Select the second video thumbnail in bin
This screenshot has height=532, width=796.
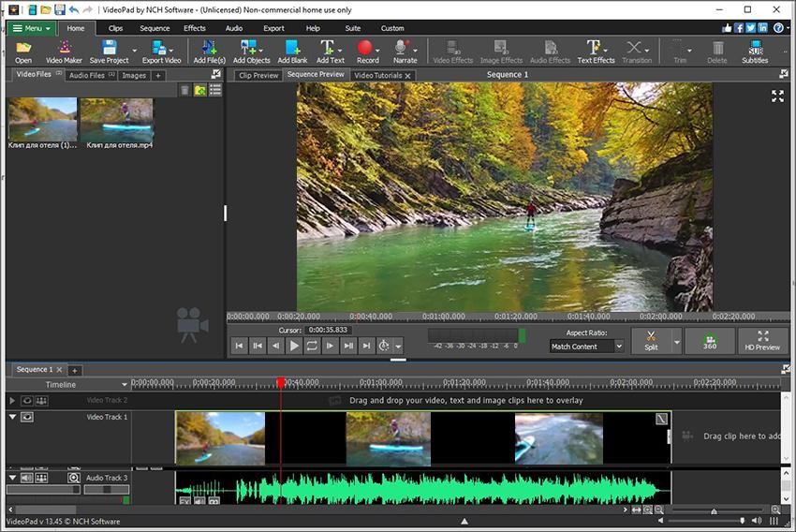117,120
